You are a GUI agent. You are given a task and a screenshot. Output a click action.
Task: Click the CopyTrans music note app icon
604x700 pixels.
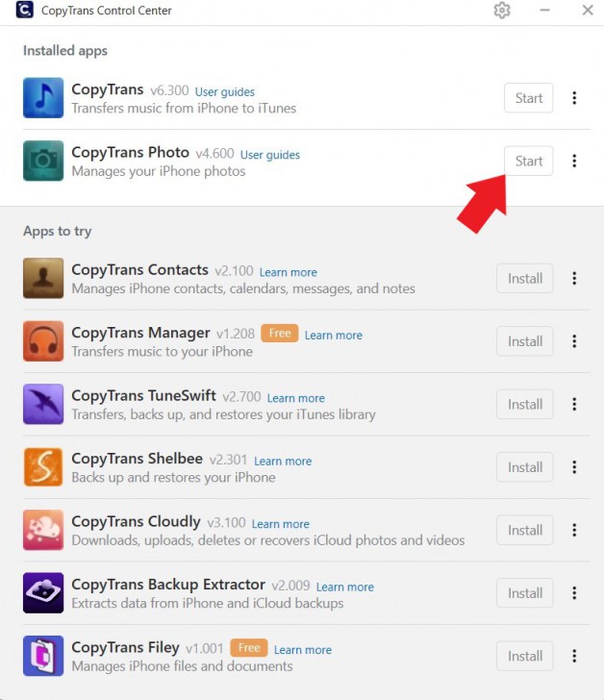(x=43, y=98)
